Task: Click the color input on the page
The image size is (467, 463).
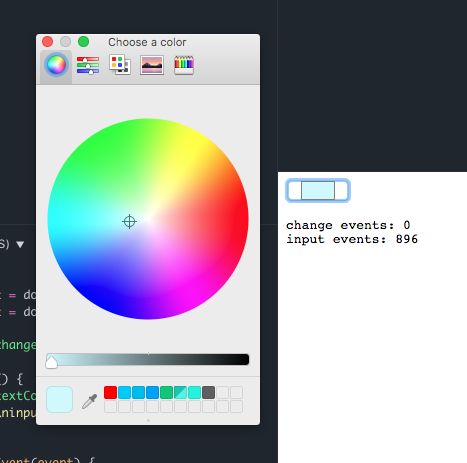Action: point(318,190)
